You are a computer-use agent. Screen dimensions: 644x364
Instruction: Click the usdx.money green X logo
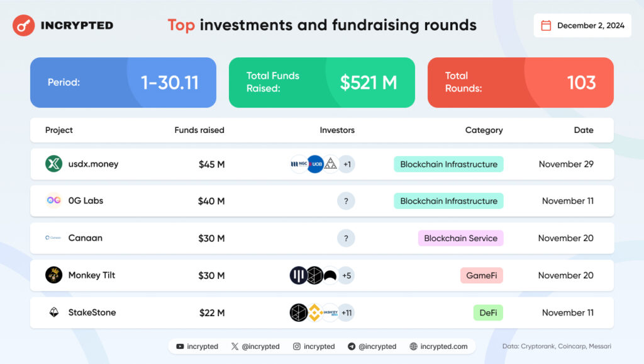tap(53, 164)
